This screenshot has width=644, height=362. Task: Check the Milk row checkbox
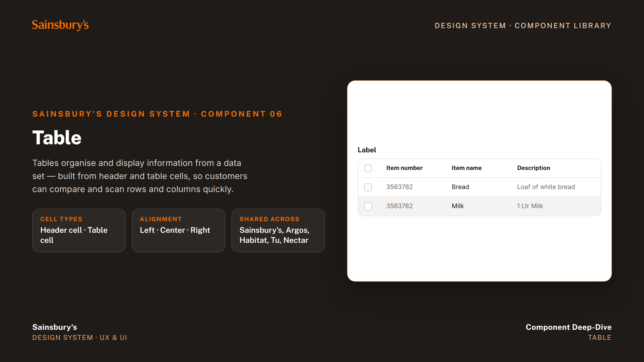pyautogui.click(x=368, y=206)
